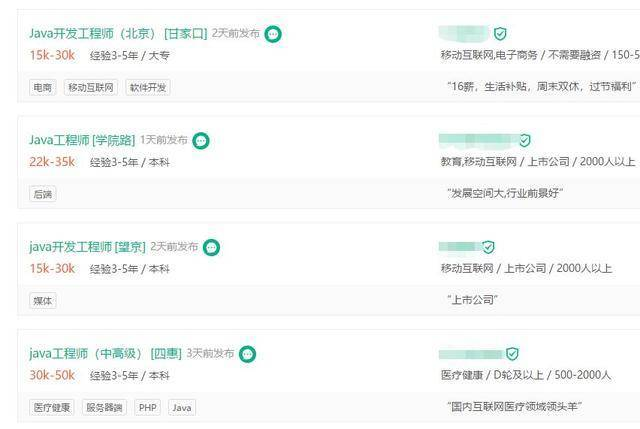Open job Java工程师 [学院路]
Screen dimensions: 640x429
(82, 140)
